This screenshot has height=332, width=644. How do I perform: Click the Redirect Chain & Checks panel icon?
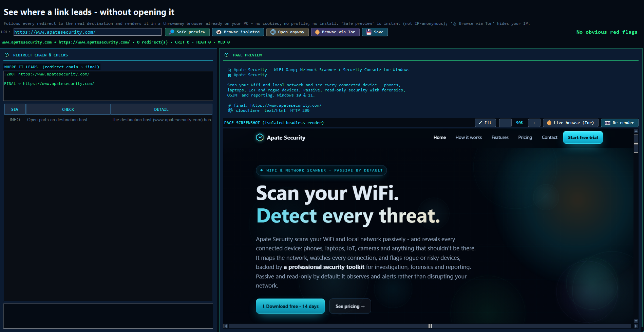click(6, 55)
